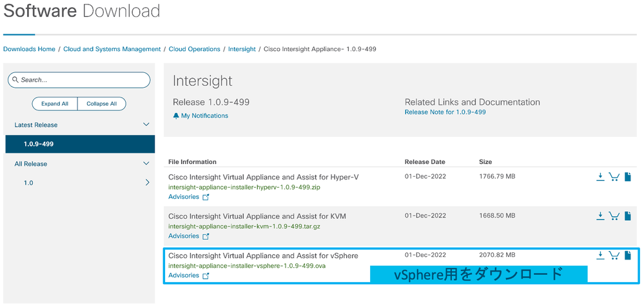Click the Intersight heading in banner
The width and height of the screenshot is (644, 304).
(x=202, y=81)
